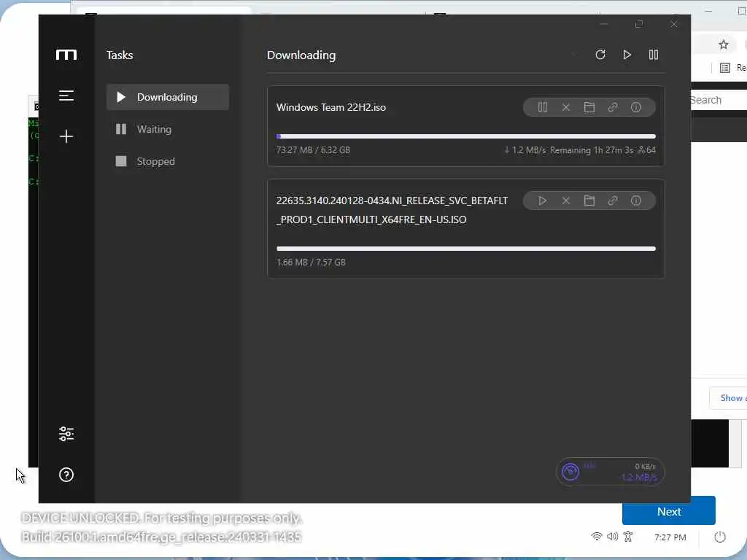Click the Motrix logo icon

point(66,55)
